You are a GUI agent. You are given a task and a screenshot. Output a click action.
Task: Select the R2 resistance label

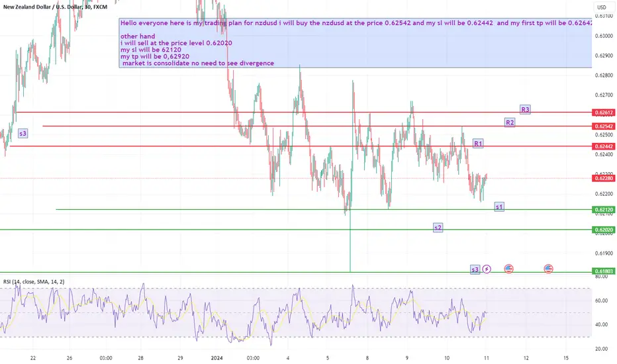(510, 122)
